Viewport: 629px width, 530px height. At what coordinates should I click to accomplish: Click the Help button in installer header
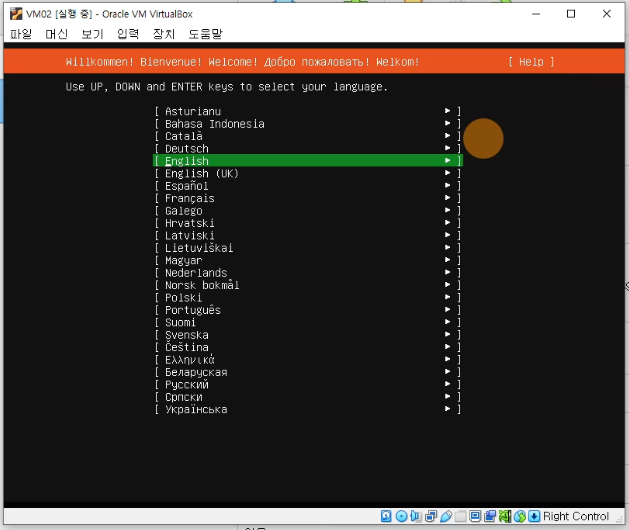tap(531, 62)
